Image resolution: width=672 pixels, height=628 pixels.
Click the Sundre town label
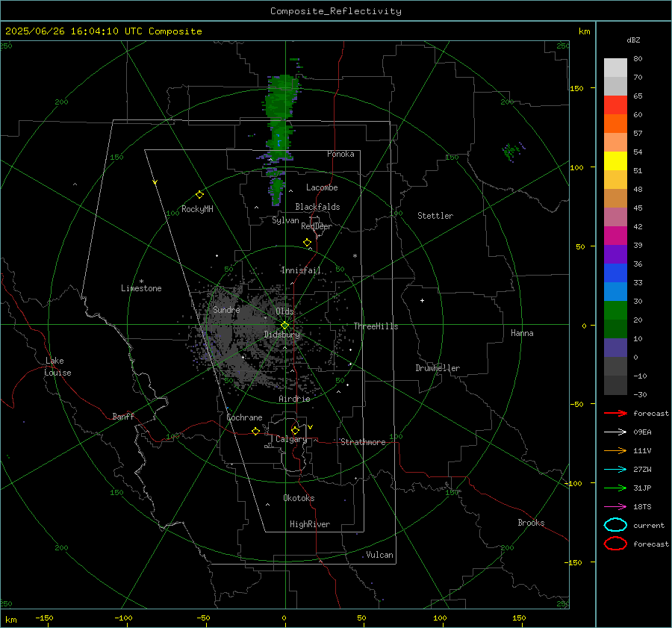[x=226, y=309]
